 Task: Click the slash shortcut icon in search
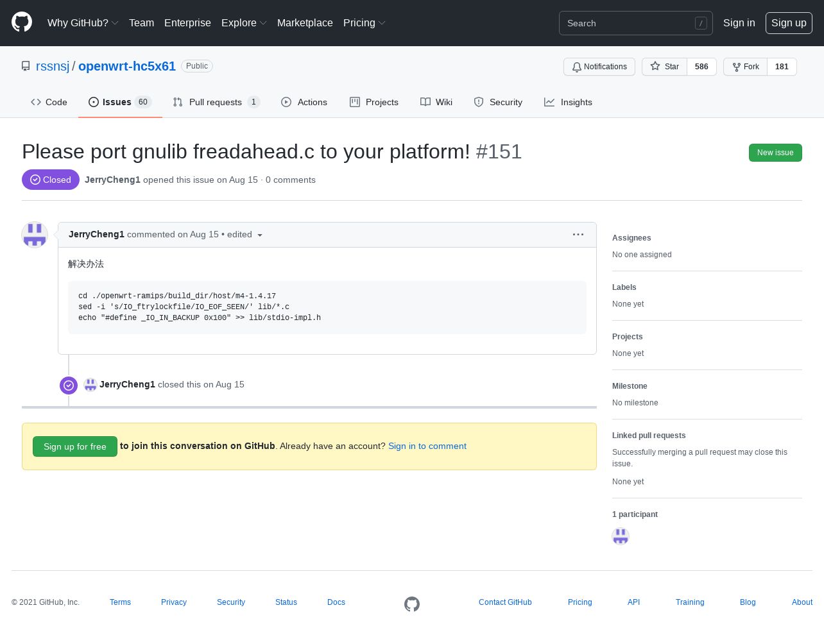point(701,23)
